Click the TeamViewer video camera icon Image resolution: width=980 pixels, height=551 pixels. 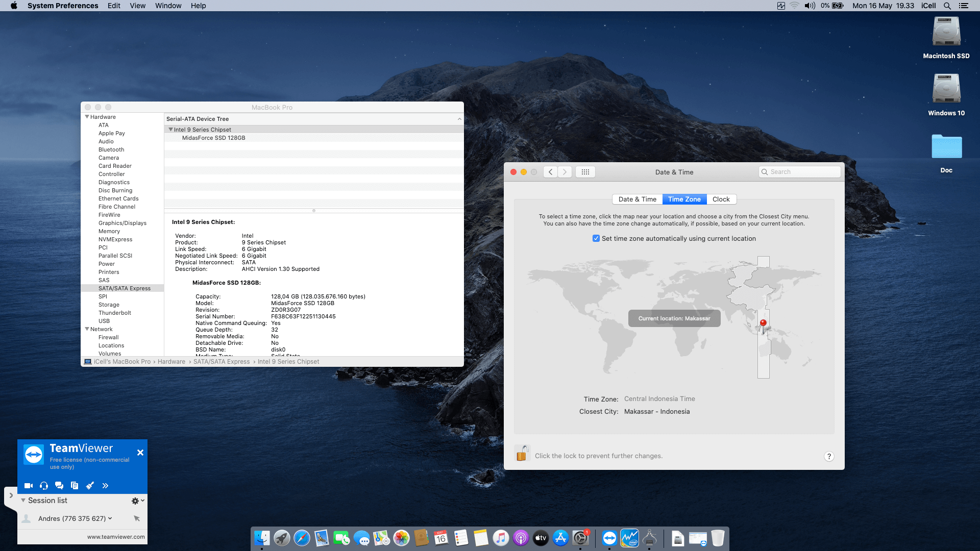point(29,486)
